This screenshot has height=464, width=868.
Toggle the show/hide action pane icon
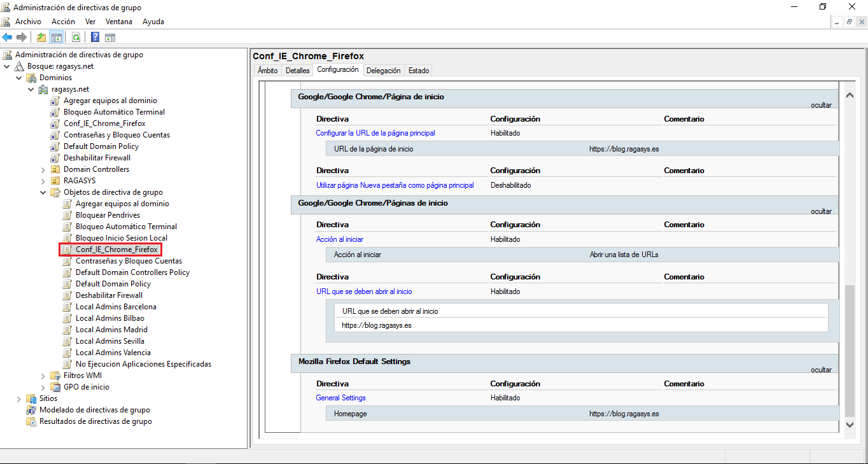(110, 37)
